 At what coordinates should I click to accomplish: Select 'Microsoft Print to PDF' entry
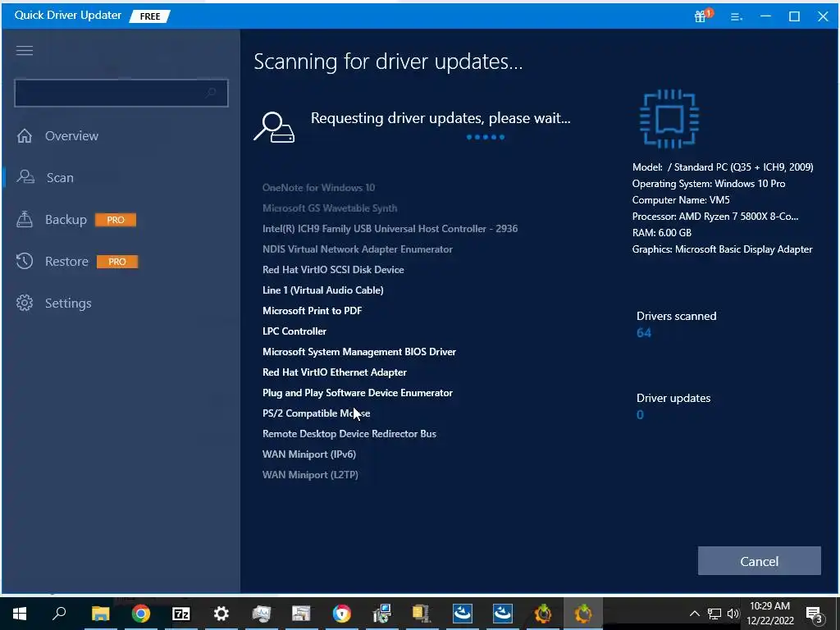(x=313, y=311)
